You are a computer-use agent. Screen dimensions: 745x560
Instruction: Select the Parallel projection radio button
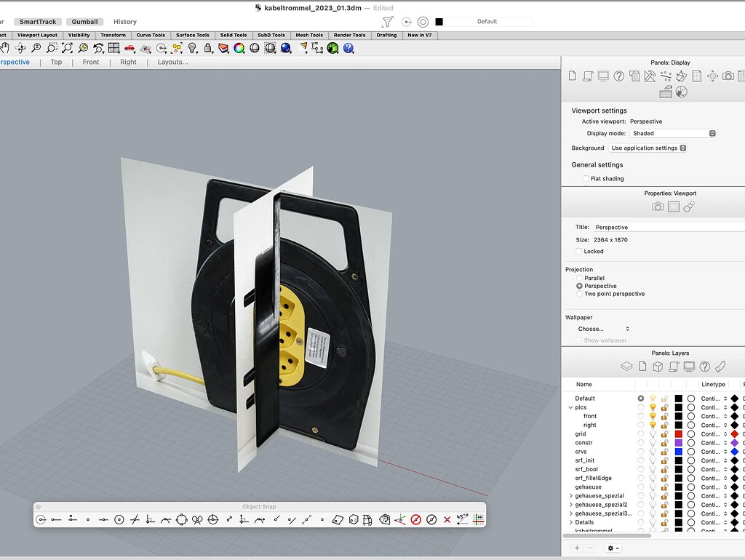click(579, 278)
